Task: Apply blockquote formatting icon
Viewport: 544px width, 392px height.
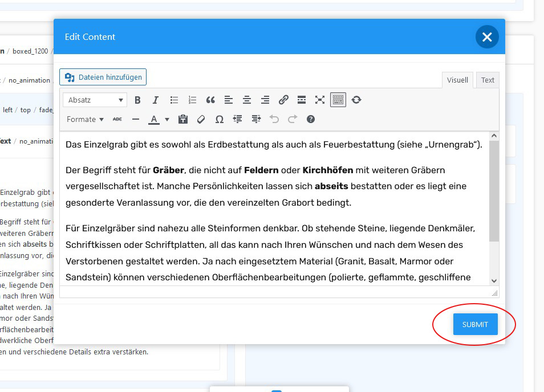Action: pos(210,100)
